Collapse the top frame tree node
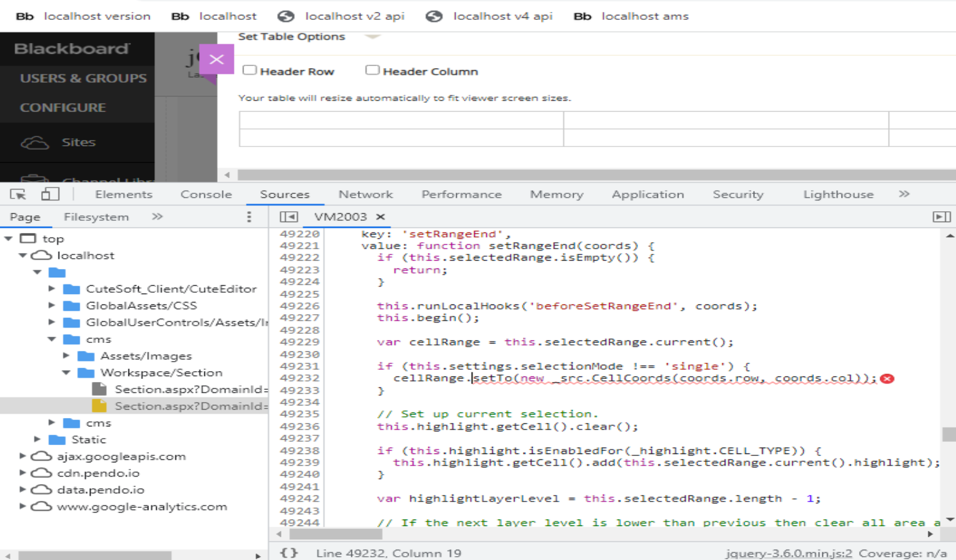 (x=8, y=238)
